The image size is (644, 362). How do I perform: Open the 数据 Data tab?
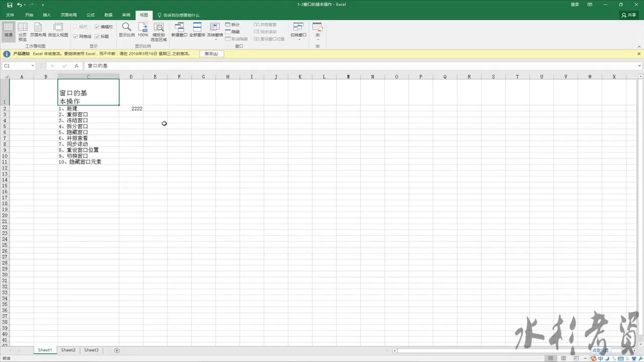[x=108, y=15]
